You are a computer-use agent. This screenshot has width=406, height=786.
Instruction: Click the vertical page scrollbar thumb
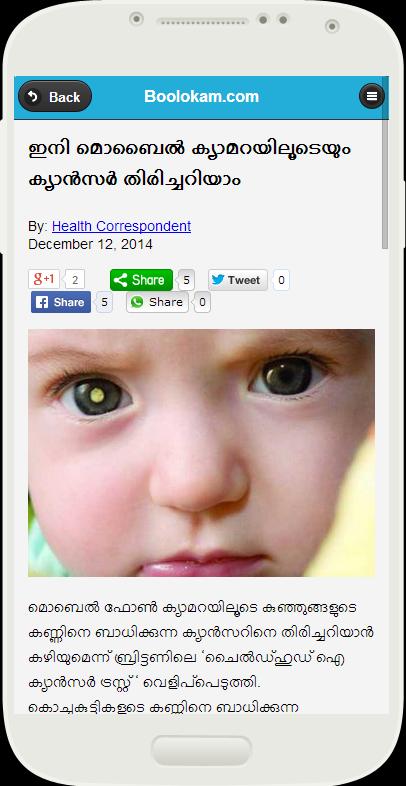[385, 183]
